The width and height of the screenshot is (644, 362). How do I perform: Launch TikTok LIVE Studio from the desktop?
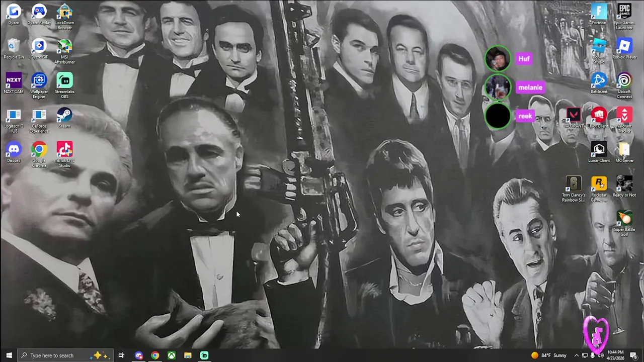64,154
